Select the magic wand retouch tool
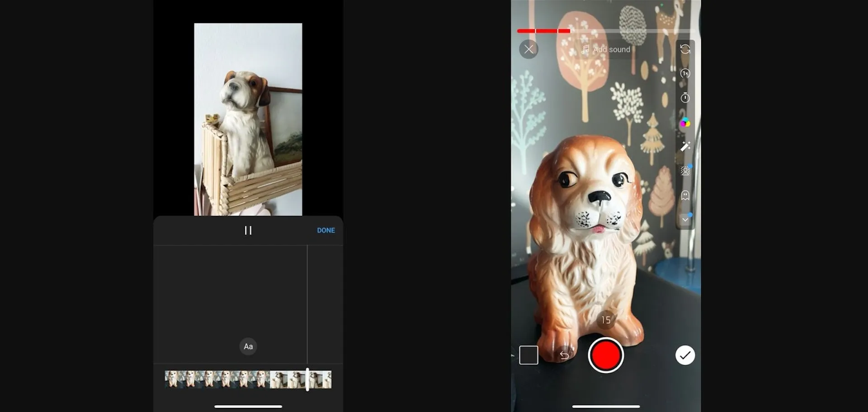868x412 pixels. [685, 146]
